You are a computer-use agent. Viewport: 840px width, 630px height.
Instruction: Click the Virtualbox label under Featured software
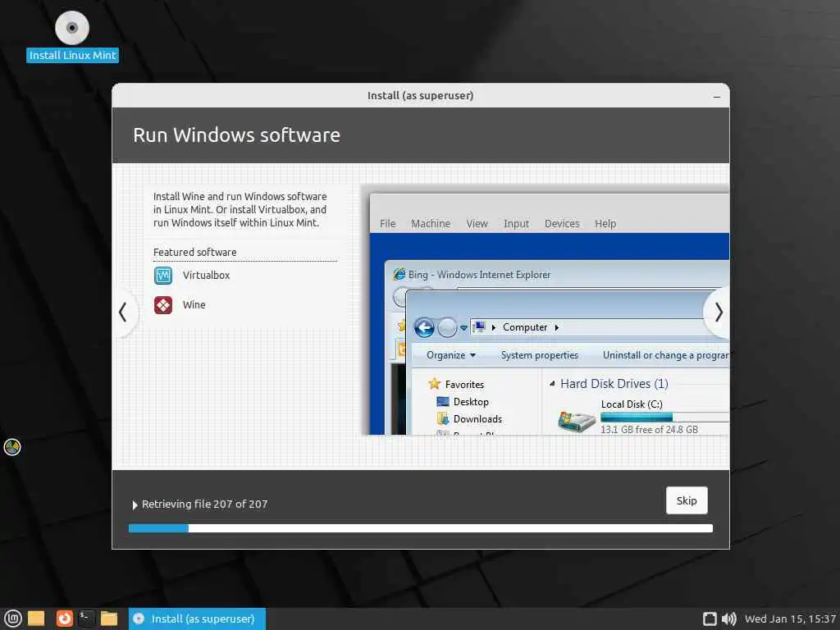pyautogui.click(x=206, y=276)
